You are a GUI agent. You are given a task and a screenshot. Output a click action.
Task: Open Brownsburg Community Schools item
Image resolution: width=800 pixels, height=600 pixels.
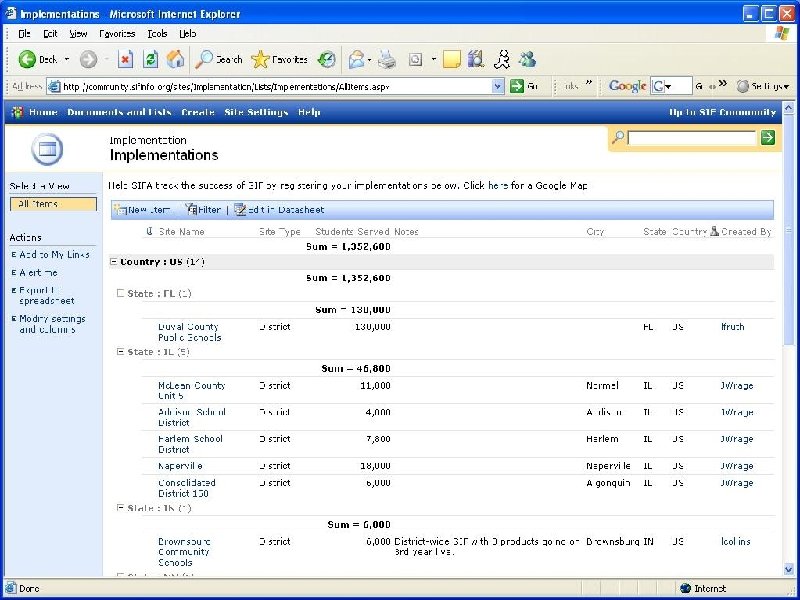pos(184,552)
